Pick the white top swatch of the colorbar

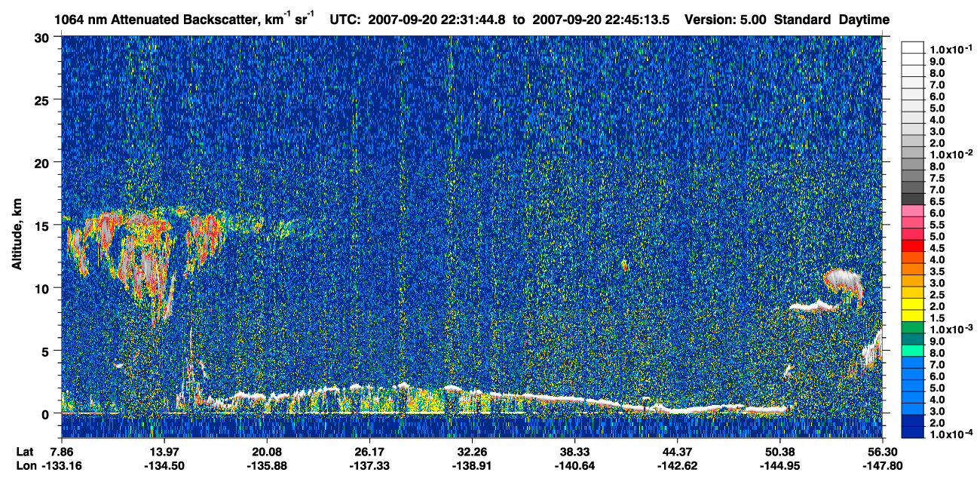point(913,47)
